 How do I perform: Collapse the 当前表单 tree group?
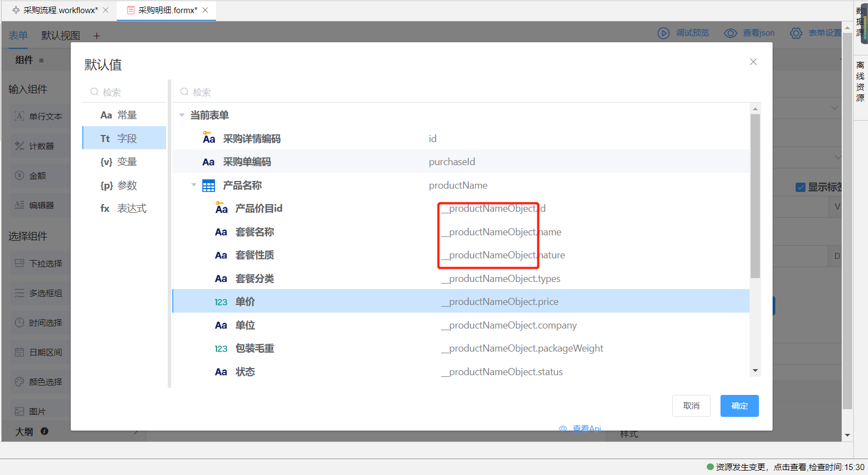181,115
